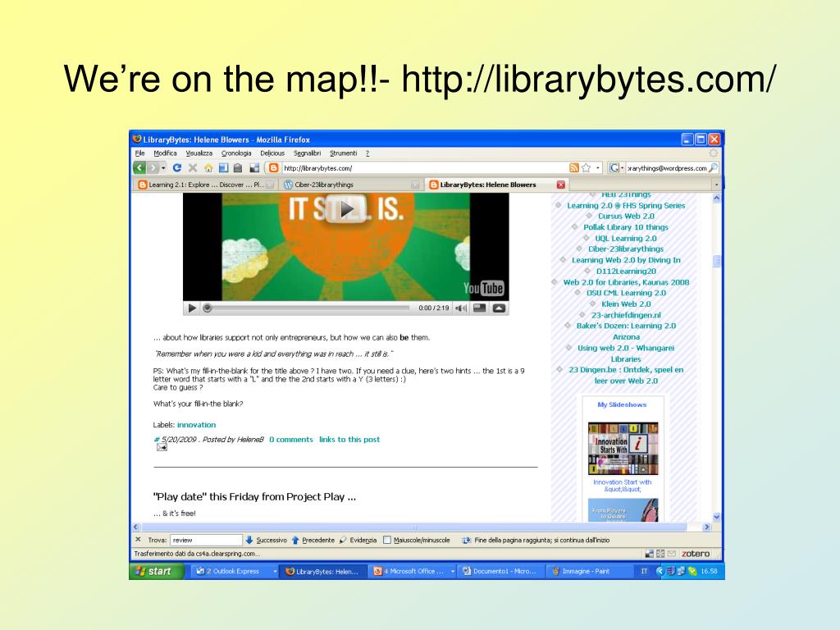This screenshot has width=840, height=630.
Task: Stop loading with the X toolbar icon
Action: [193, 167]
